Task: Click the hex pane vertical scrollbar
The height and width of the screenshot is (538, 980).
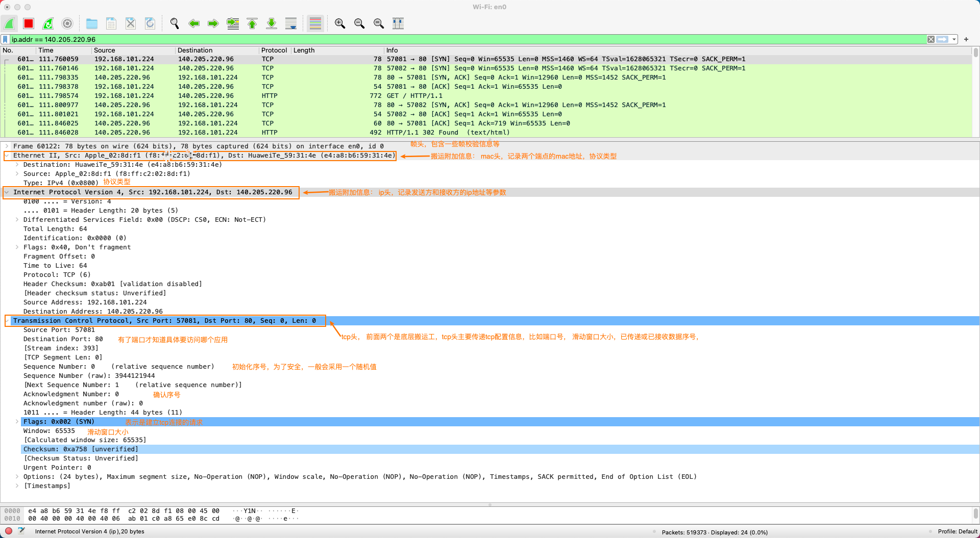Action: [975, 515]
